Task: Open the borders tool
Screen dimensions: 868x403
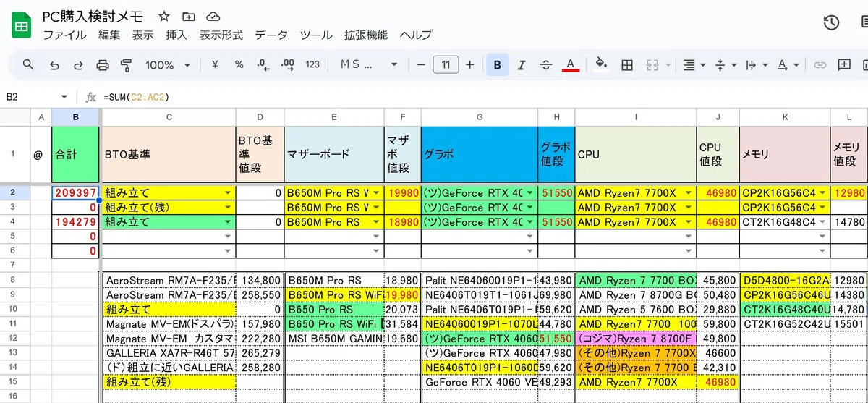Action: click(627, 65)
